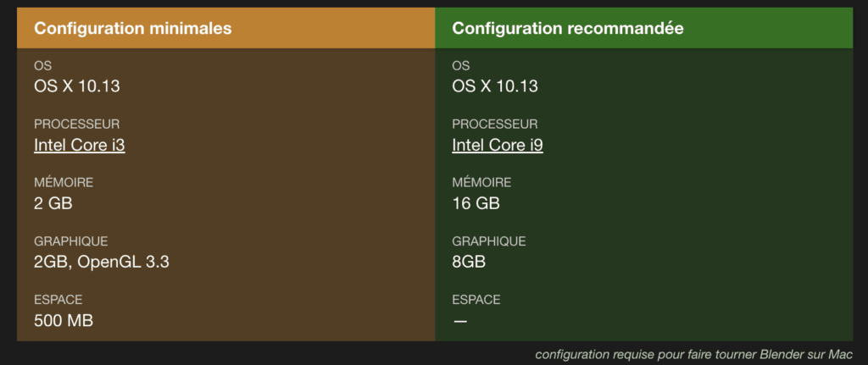Click the GRAPHIQUE label in the minimum column
Screen dimensions: 868x365
click(71, 241)
